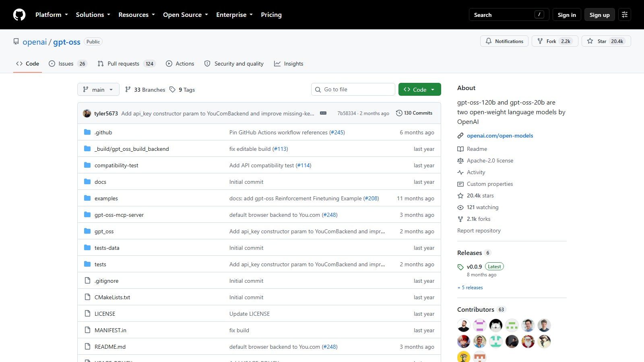Open the Solutions dropdown menu
Viewport: 644px width, 362px height.
(x=93, y=14)
